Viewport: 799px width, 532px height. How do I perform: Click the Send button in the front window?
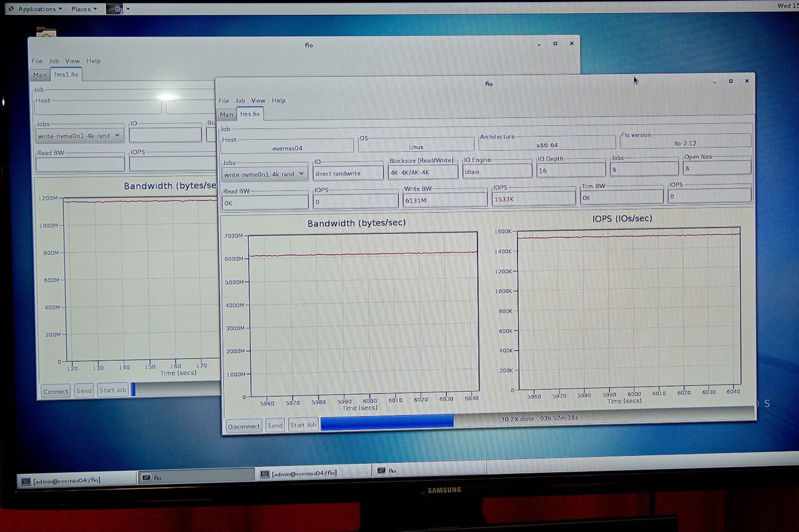pyautogui.click(x=275, y=425)
